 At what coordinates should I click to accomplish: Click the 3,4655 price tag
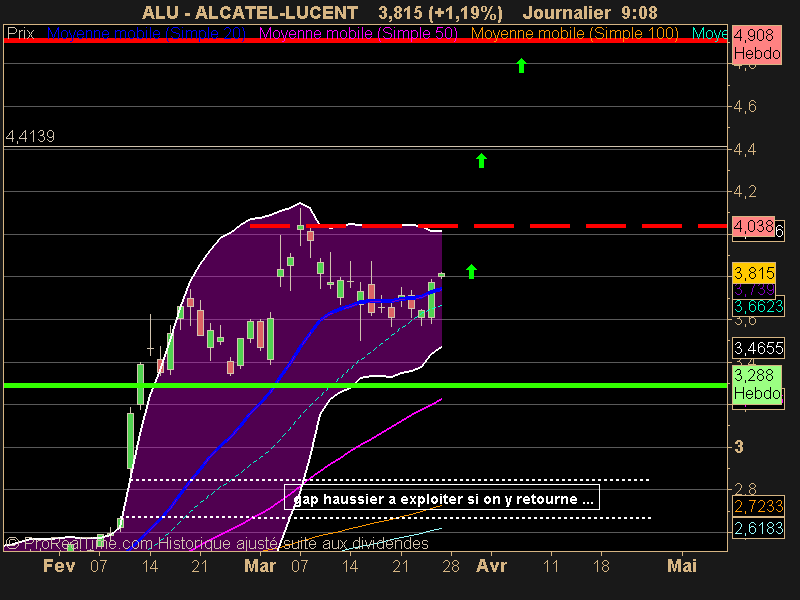pos(758,348)
